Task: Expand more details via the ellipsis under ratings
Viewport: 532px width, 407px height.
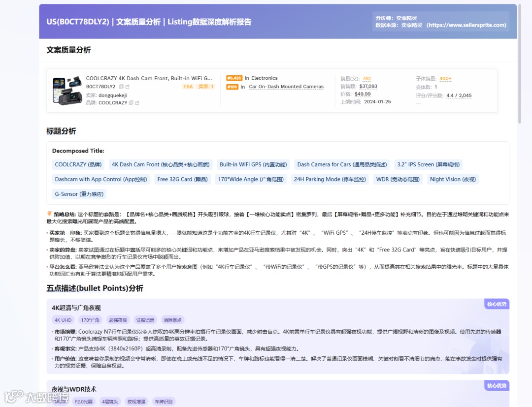Action: click(418, 103)
